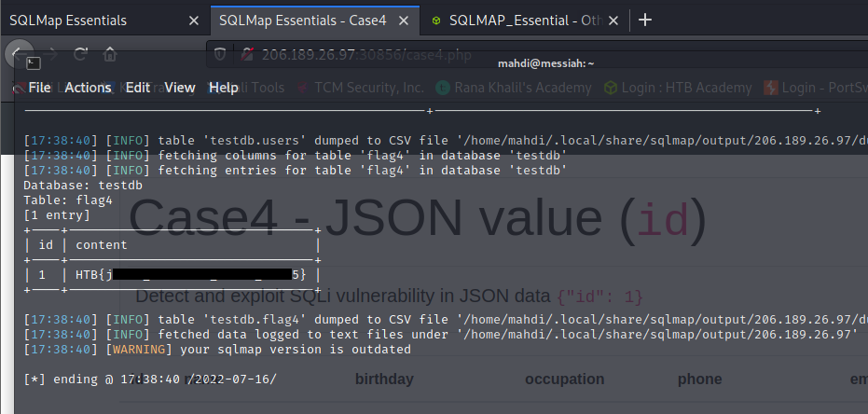
Task: Click the terminal window icon in title bar
Action: coord(34,63)
